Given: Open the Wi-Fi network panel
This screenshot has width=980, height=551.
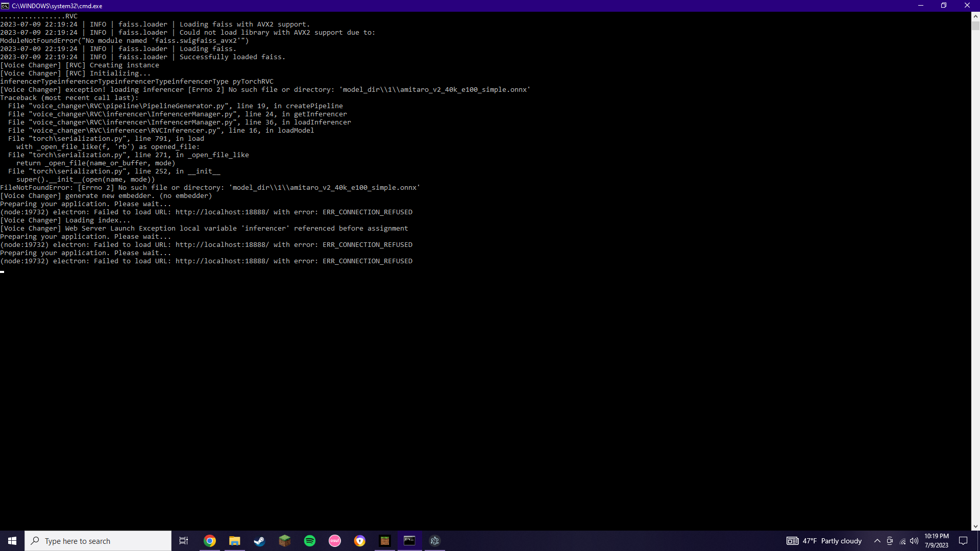Looking at the screenshot, I should tap(901, 542).
